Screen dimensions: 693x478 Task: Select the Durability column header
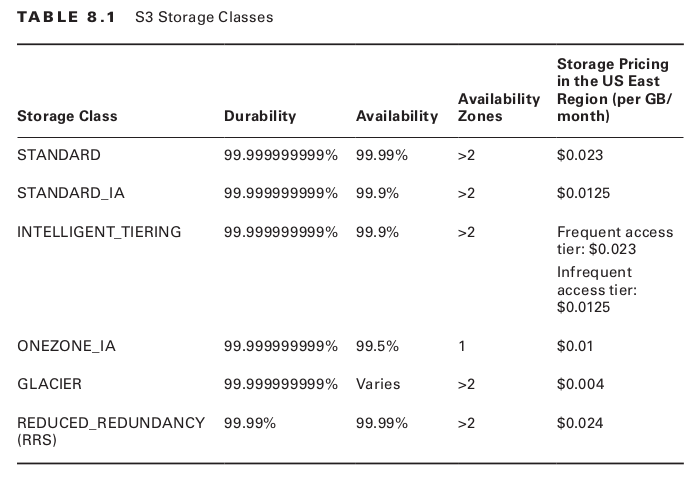point(260,116)
